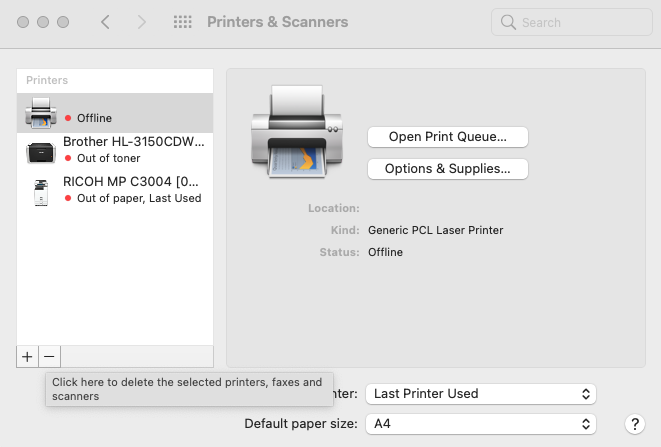Go back with the left chevron
The width and height of the screenshot is (661, 447).
click(x=105, y=22)
